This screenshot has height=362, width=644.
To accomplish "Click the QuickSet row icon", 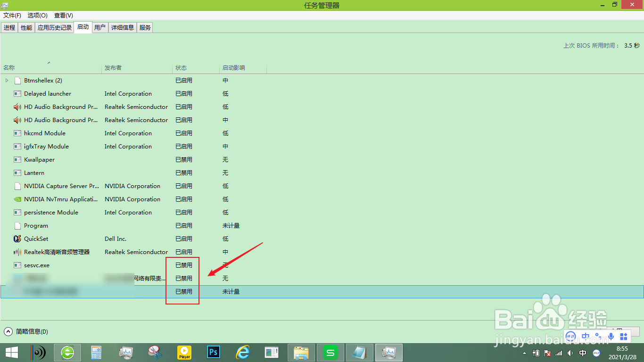I will [x=17, y=239].
